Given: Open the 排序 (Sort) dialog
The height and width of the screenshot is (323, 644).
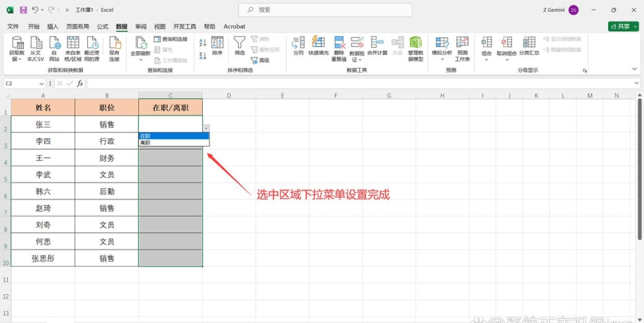Looking at the screenshot, I should 217,46.
